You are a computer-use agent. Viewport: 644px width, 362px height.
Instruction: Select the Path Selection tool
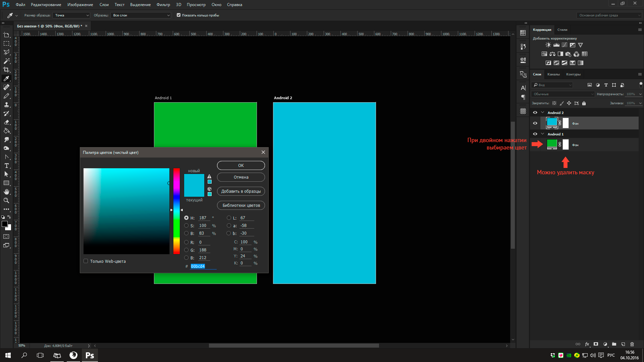6,174
